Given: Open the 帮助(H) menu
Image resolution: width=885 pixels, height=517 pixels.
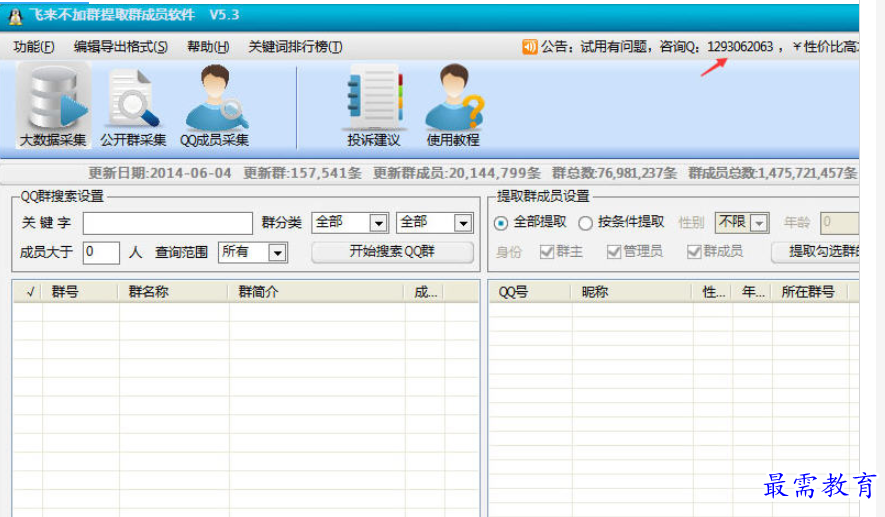Looking at the screenshot, I should 208,47.
